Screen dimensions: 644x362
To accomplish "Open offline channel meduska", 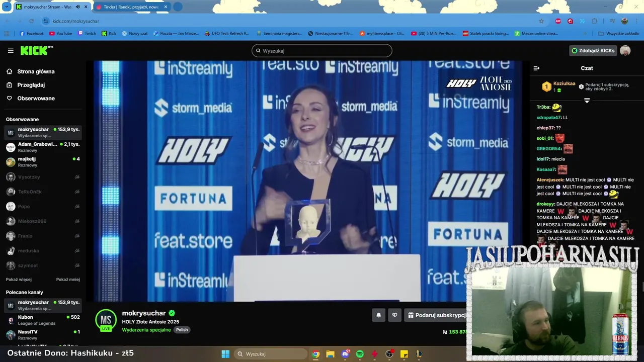I will point(43,251).
